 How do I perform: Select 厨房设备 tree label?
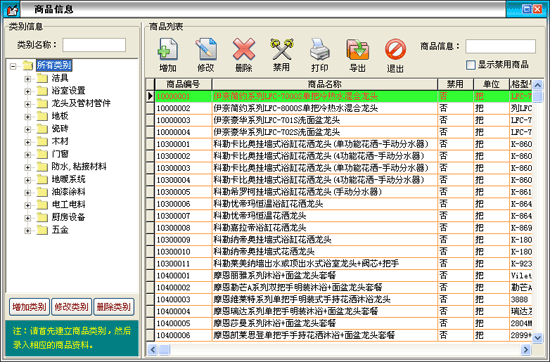tap(68, 217)
